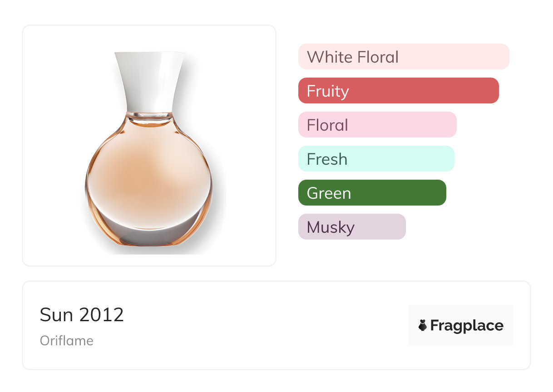Viewport: 553px width, 392px height.
Task: Select the pale pink White Floral accord bar
Action: [454, 57]
